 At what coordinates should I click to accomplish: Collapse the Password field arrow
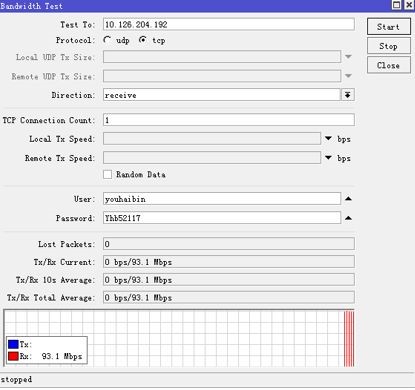348,218
